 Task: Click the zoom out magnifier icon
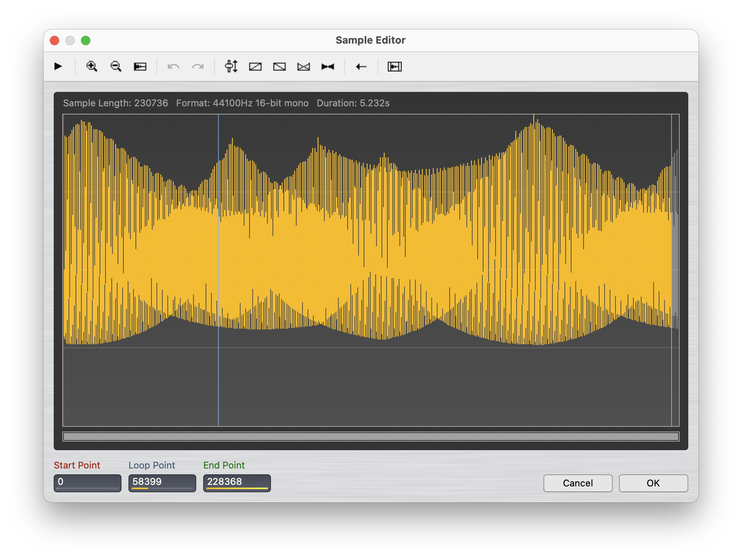click(116, 66)
